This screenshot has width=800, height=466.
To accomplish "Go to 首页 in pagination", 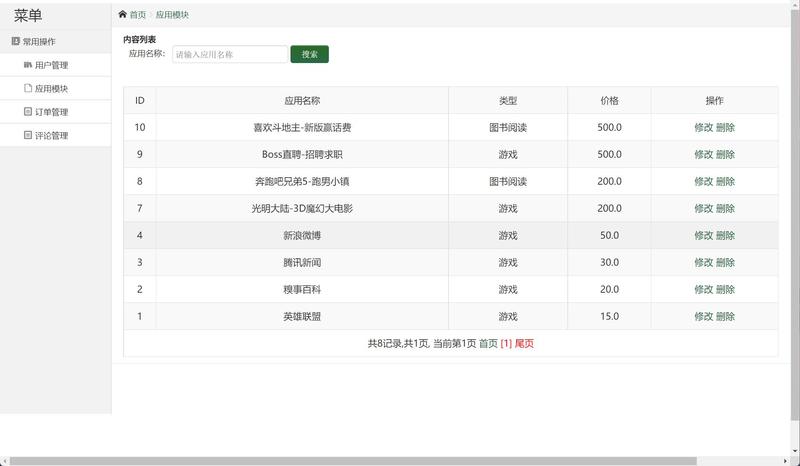I will click(488, 344).
